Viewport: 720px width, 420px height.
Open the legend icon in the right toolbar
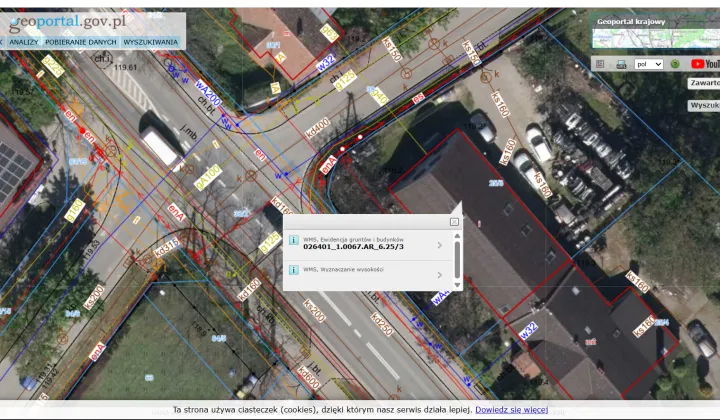pos(600,64)
